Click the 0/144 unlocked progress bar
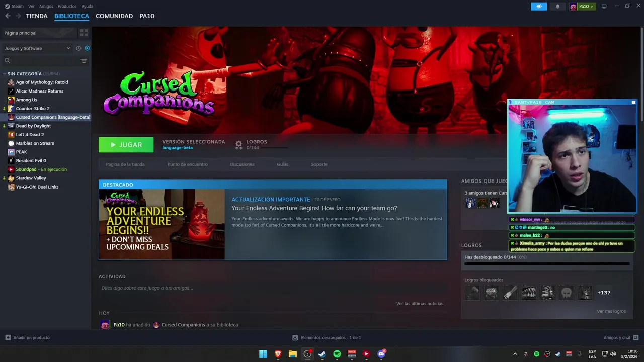Viewport: 644px width, 362px height. (547, 263)
